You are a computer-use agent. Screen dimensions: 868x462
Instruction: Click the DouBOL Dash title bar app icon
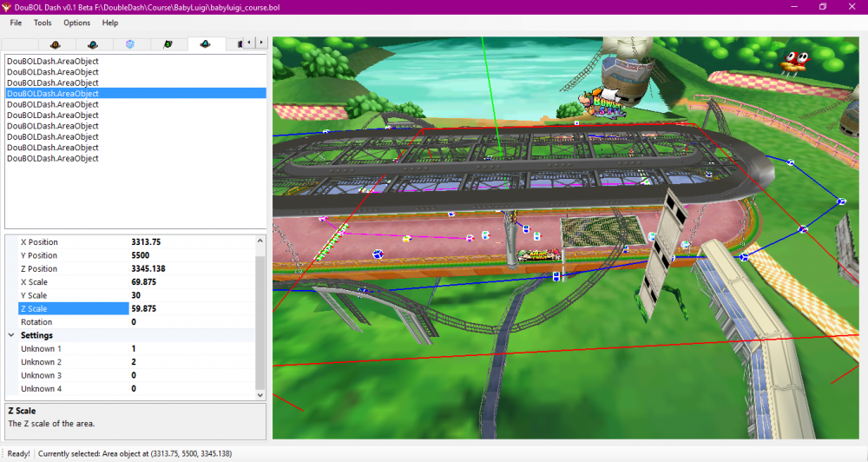pyautogui.click(x=7, y=7)
